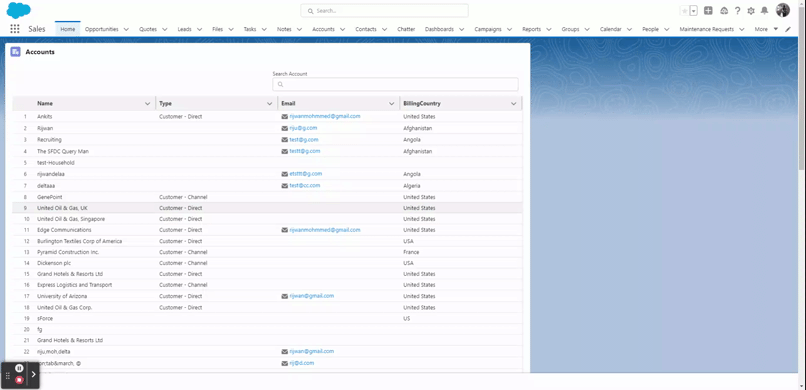This screenshot has height=390, width=806.
Task: Focus the Search Account input field
Action: (395, 84)
